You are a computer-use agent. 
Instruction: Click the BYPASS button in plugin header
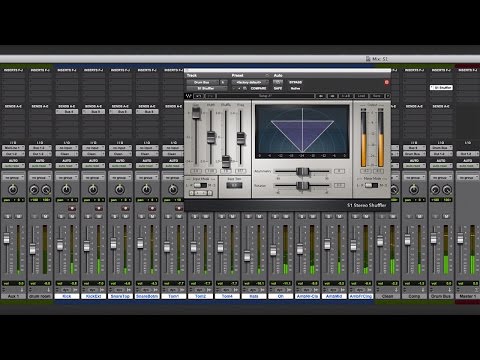pos(295,82)
